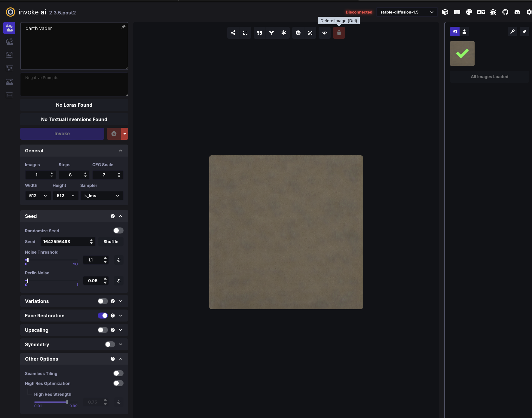
Task: Switch to the Image to Image tab
Action: click(9, 41)
